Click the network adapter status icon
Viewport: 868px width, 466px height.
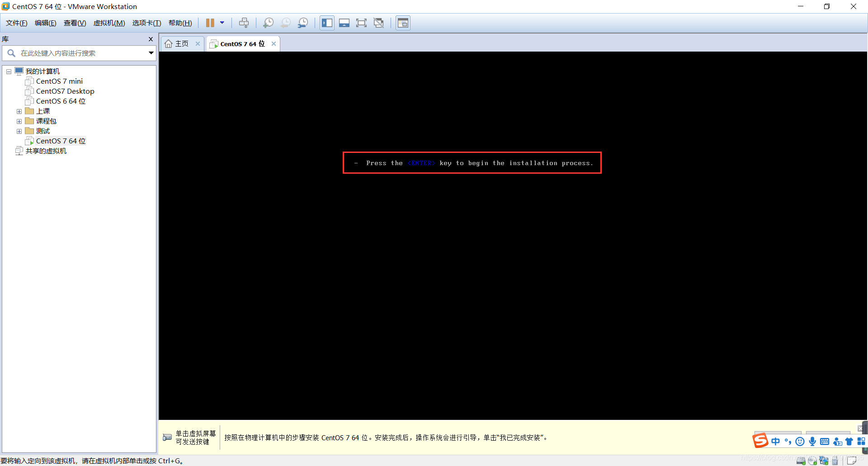(824, 461)
